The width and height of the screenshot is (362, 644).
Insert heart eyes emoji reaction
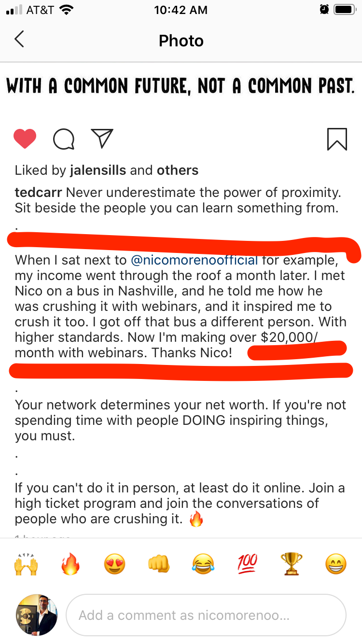(x=114, y=564)
